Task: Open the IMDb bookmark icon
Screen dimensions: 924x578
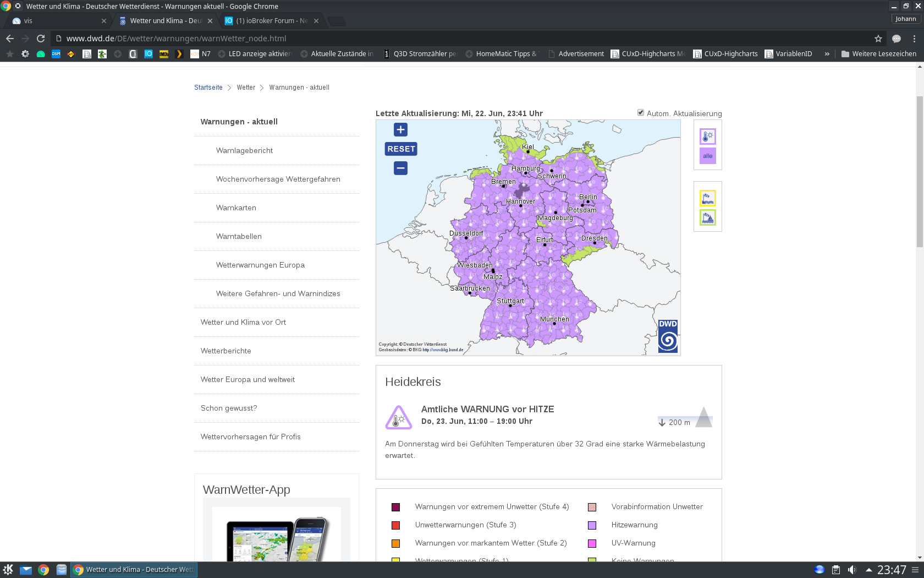Action: pos(164,54)
